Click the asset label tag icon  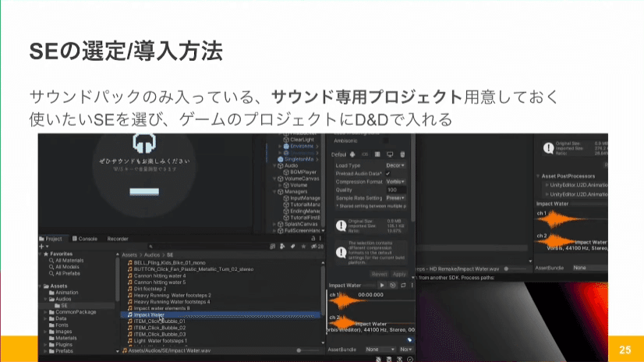(409, 340)
